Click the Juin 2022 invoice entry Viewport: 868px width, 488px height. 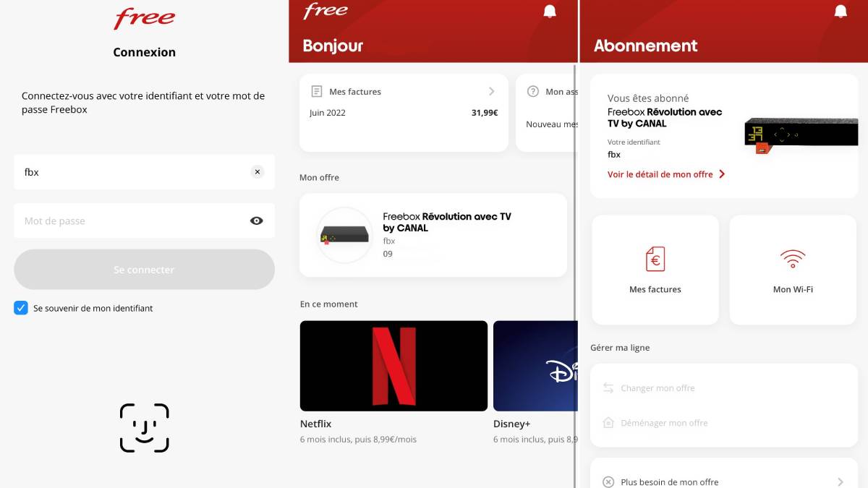[328, 113]
